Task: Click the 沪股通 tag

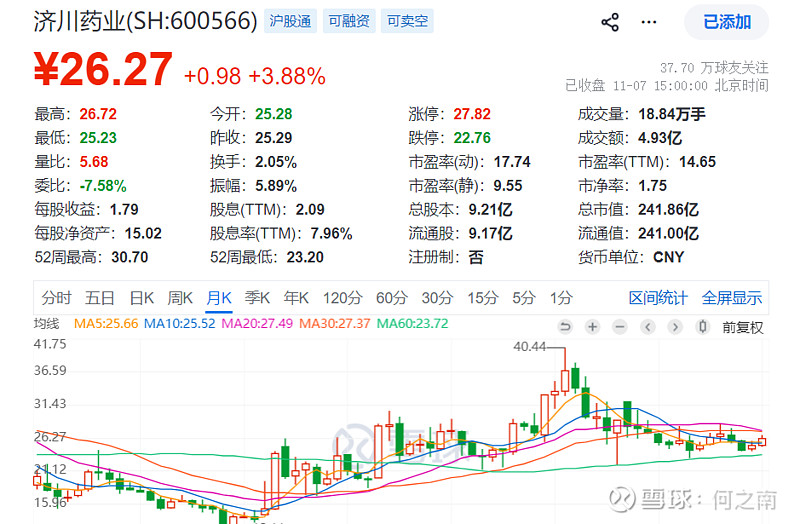Action: coord(290,21)
